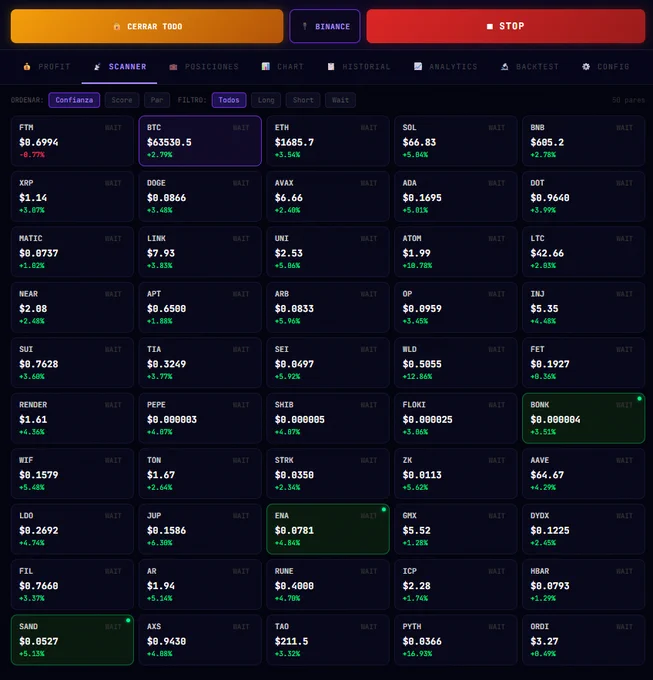Click the DOT price $0.9640
Image resolution: width=653 pixels, height=680 pixels.
click(x=550, y=198)
